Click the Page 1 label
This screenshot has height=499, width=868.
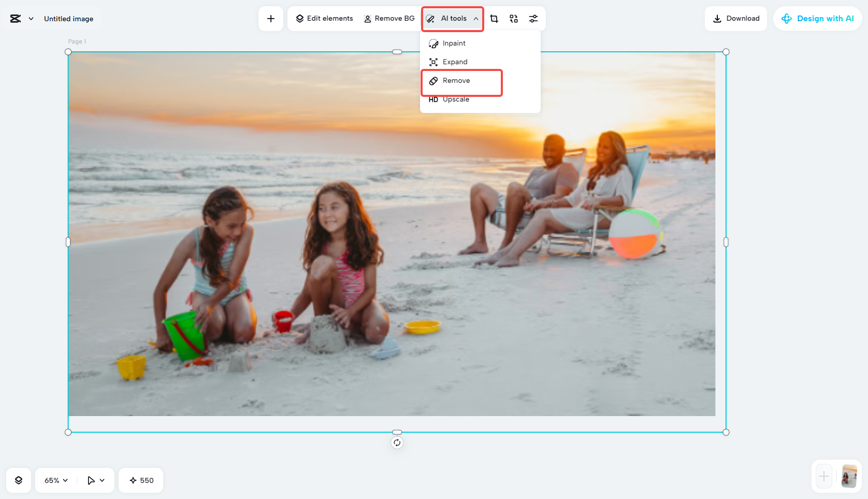[77, 41]
